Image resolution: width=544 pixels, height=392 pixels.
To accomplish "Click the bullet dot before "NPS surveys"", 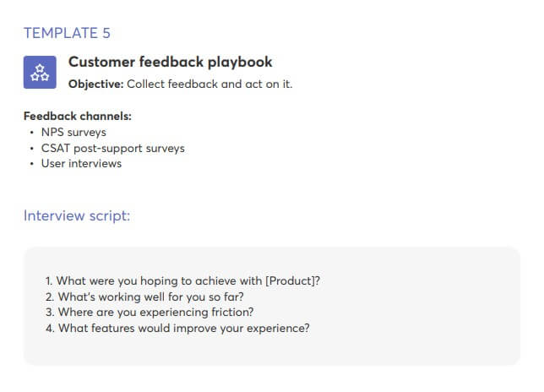I will click(31, 133).
